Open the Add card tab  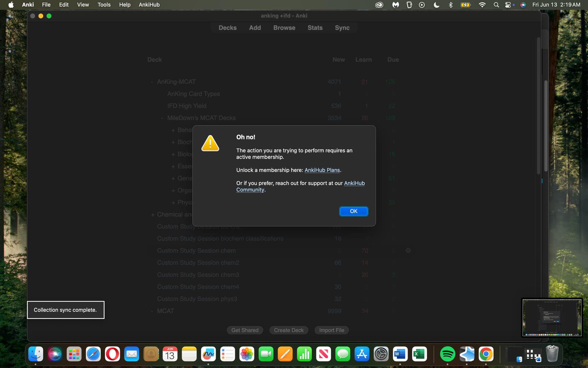pos(255,28)
